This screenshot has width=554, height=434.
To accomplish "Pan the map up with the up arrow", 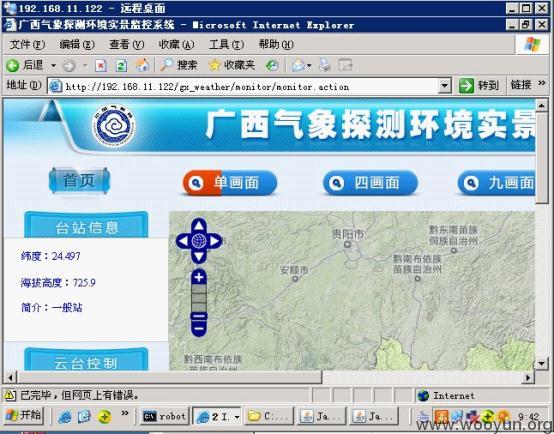I will click(199, 225).
